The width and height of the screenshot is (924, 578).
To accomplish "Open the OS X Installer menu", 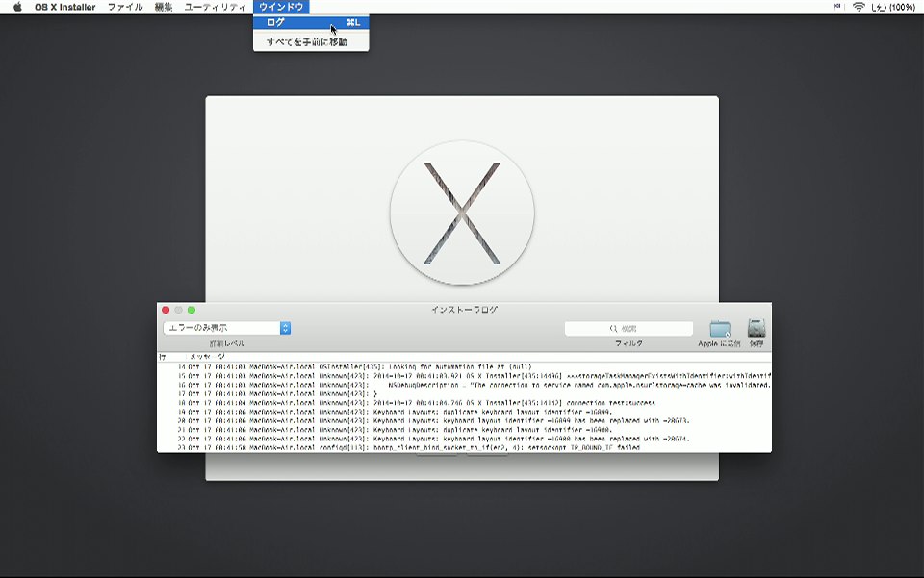I will [64, 7].
